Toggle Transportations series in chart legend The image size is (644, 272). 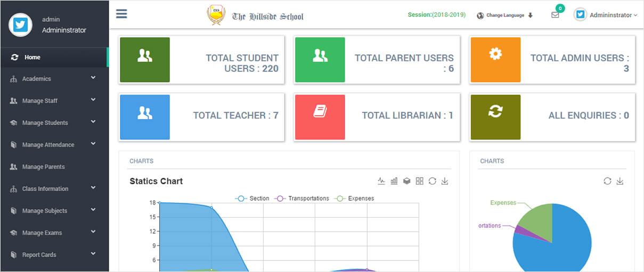click(x=302, y=199)
